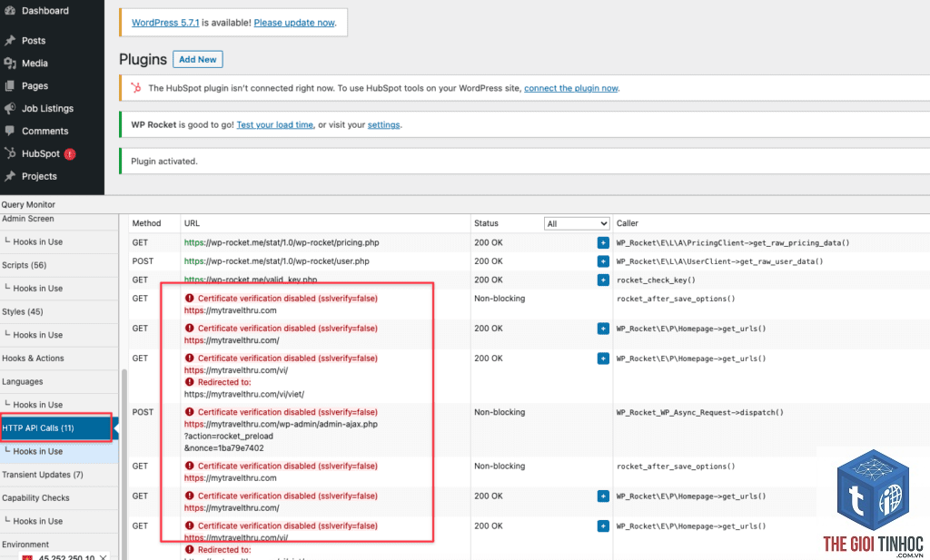
Task: Click the Media library icon
Action: pos(10,63)
